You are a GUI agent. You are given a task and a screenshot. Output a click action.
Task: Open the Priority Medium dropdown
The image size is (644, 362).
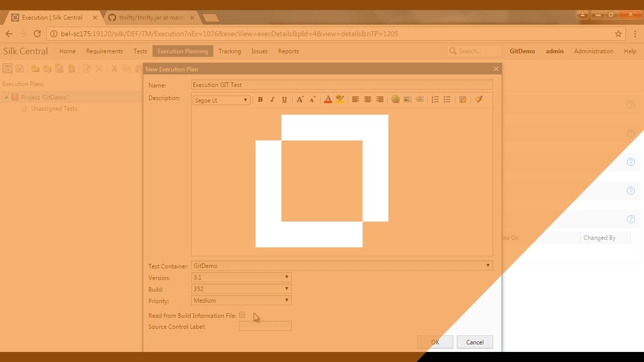(242, 300)
